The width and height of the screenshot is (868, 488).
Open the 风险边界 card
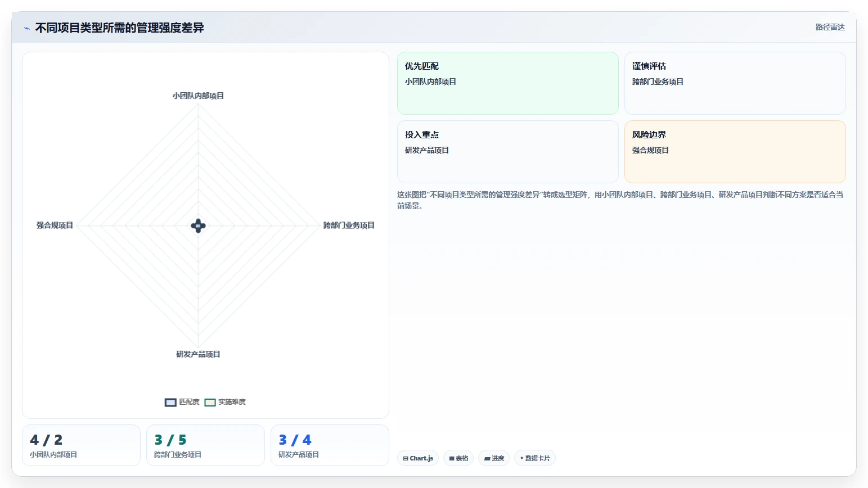(x=735, y=152)
